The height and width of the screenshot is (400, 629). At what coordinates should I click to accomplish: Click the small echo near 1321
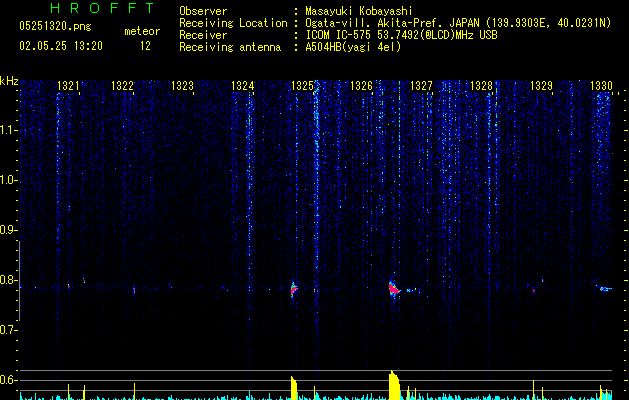(x=69, y=286)
